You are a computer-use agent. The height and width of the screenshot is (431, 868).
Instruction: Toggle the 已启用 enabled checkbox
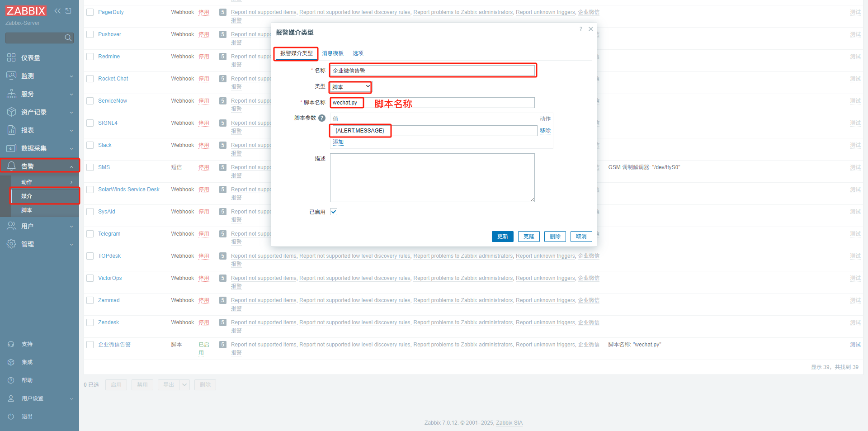pyautogui.click(x=334, y=212)
